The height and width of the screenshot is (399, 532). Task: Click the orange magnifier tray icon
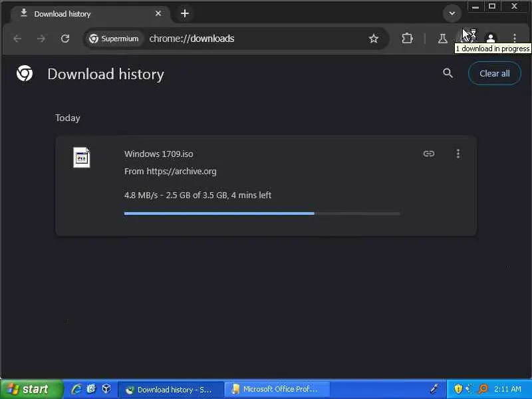(483, 389)
